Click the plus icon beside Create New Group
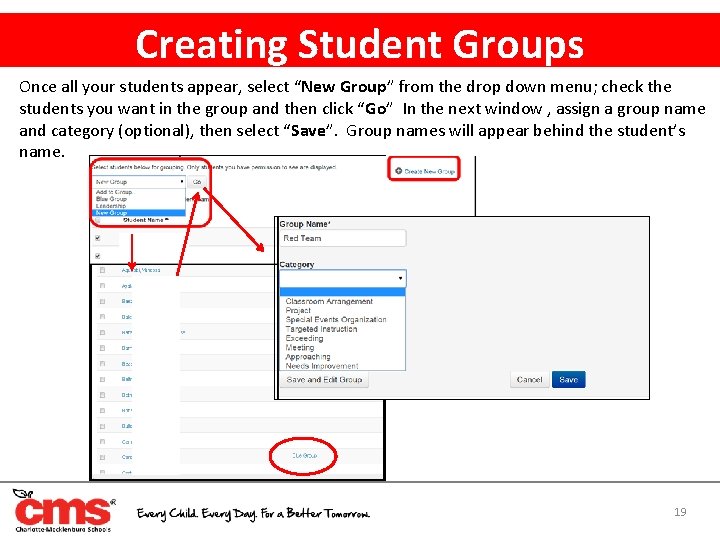This screenshot has height=540, width=720. coord(398,171)
